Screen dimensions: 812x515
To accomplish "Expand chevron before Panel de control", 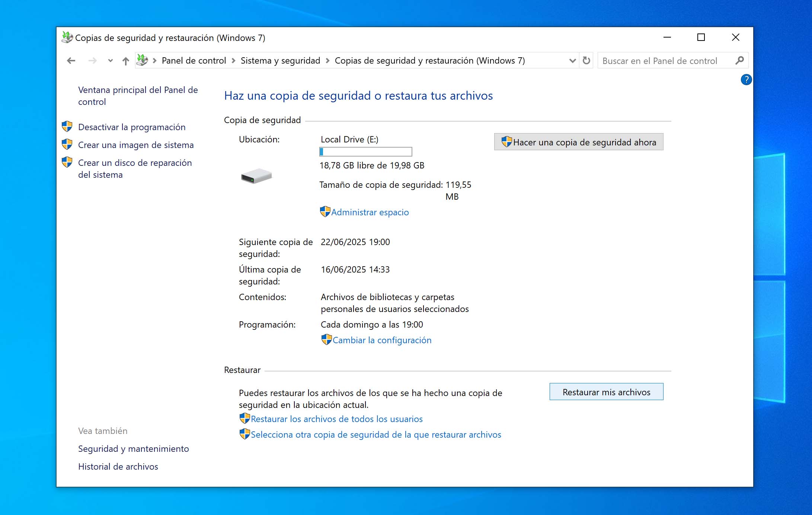I will tap(154, 61).
